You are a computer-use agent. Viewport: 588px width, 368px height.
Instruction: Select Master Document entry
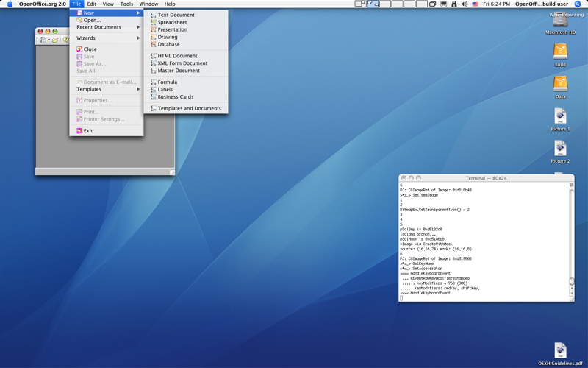click(186, 71)
